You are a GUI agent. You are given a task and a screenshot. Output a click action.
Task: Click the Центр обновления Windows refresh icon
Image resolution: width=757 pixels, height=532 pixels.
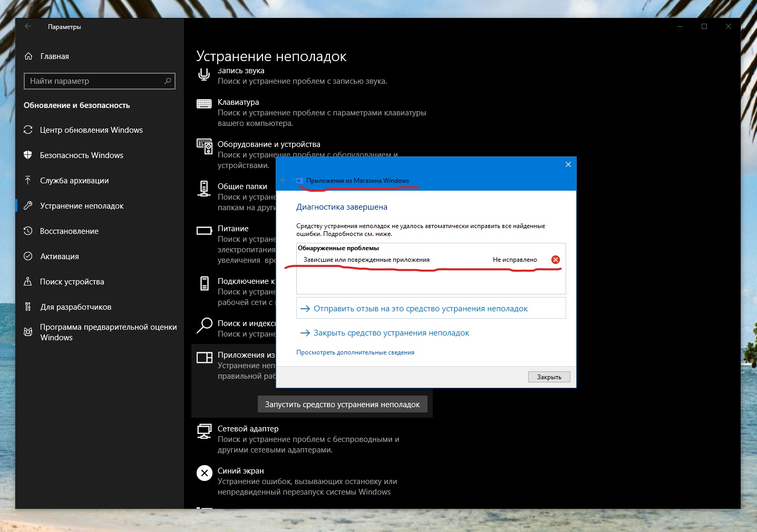point(28,130)
